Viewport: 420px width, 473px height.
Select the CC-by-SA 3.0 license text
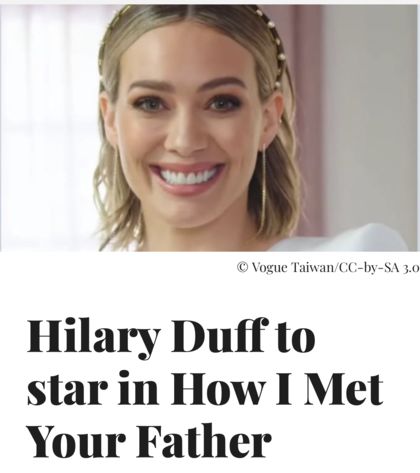click(378, 267)
